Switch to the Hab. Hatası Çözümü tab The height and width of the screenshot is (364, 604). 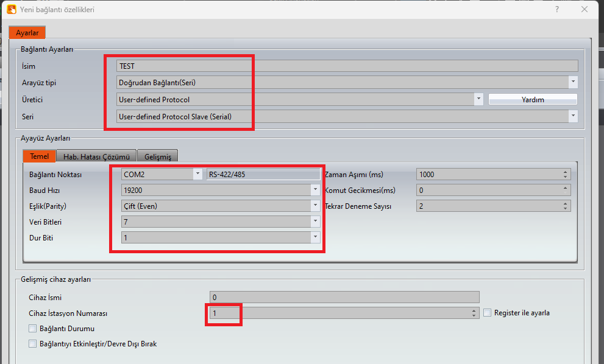[x=96, y=156]
